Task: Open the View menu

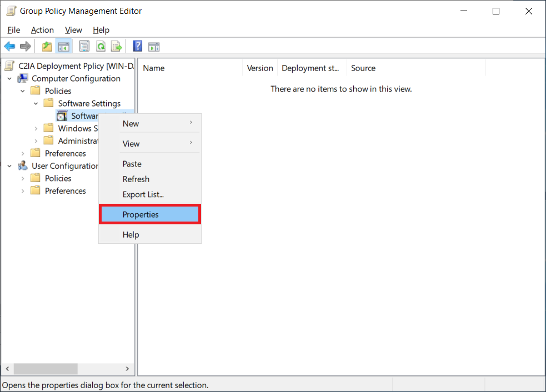Action: point(73,30)
